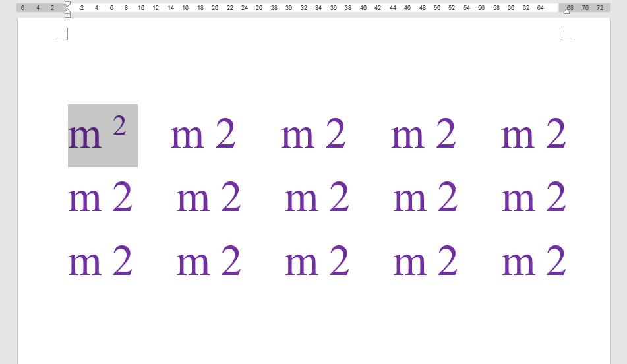The height and width of the screenshot is (364, 627).
Task: Click middle "m 2" in the second row
Action: [x=317, y=197]
